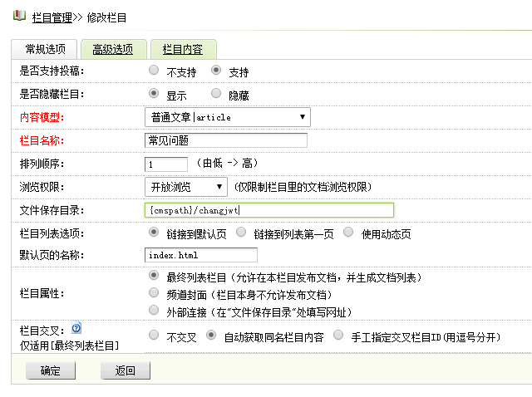532x397 pixels.
Task: Click the 栏目名称 text field
Action: coord(225,140)
